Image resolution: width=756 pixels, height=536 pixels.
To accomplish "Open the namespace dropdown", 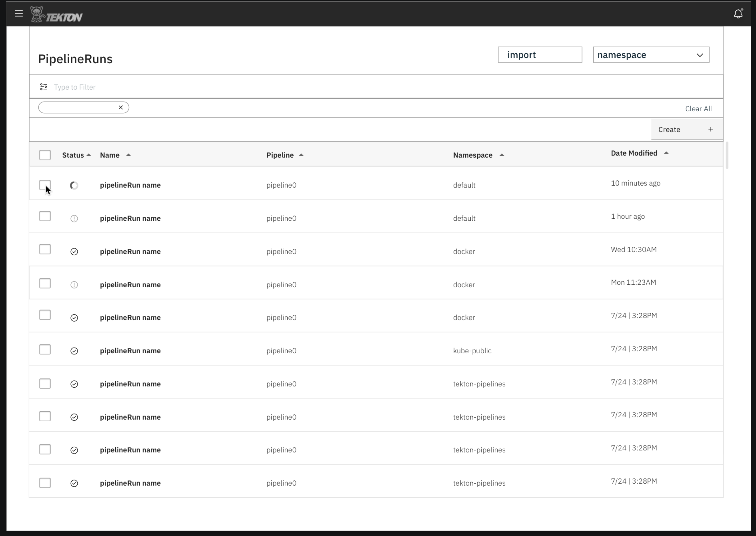I will pyautogui.click(x=650, y=54).
